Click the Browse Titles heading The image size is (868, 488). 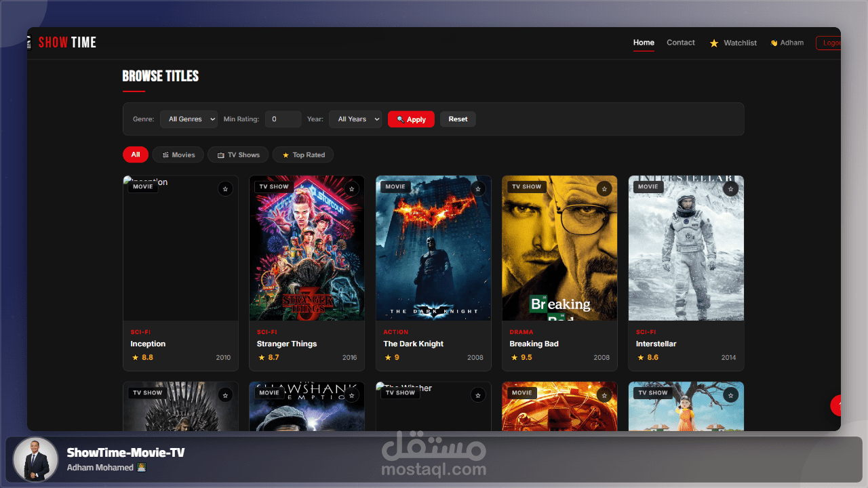[161, 76]
